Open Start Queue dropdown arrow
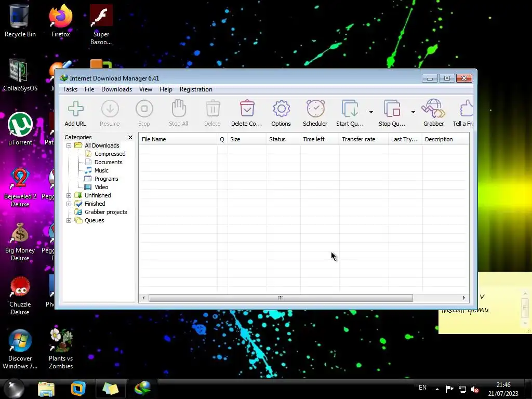This screenshot has width=532, height=399. [371, 112]
